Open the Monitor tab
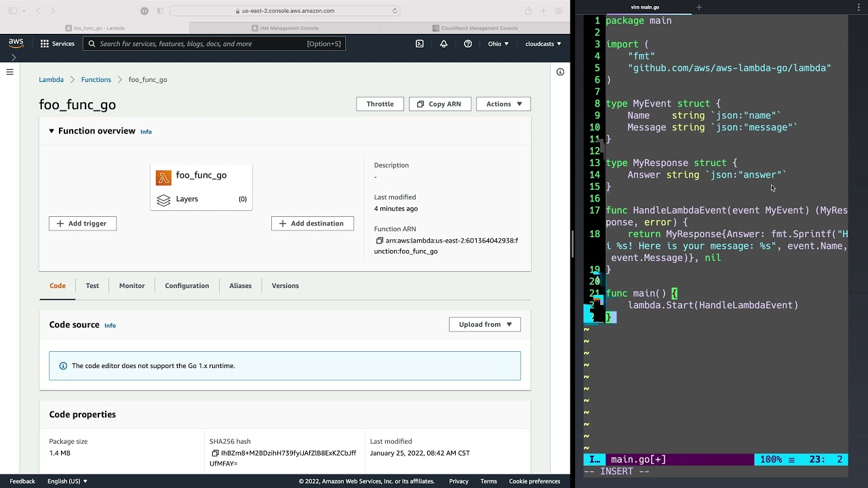The width and height of the screenshot is (868, 488). coord(132,286)
